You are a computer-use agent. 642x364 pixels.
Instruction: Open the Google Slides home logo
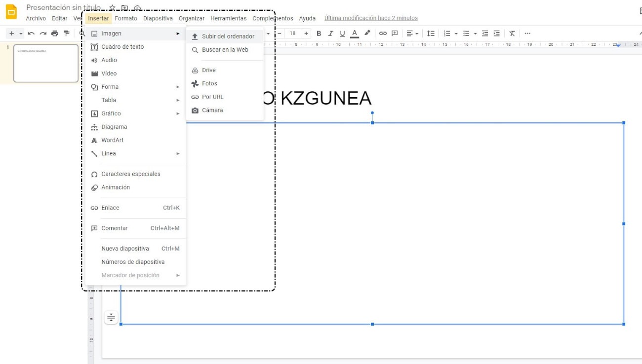point(11,11)
